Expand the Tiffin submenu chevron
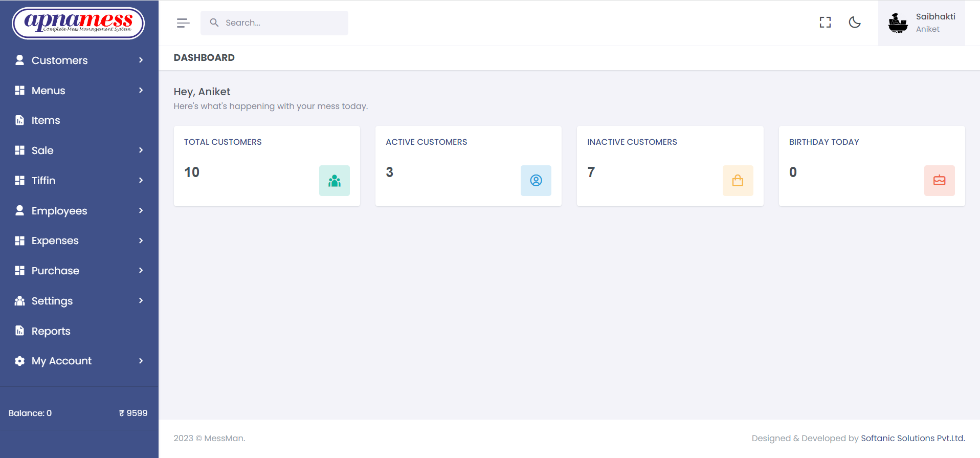The height and width of the screenshot is (458, 980). 141,180
